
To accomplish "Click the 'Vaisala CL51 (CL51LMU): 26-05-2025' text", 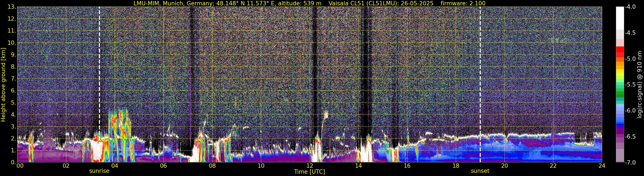I will 381,3.
